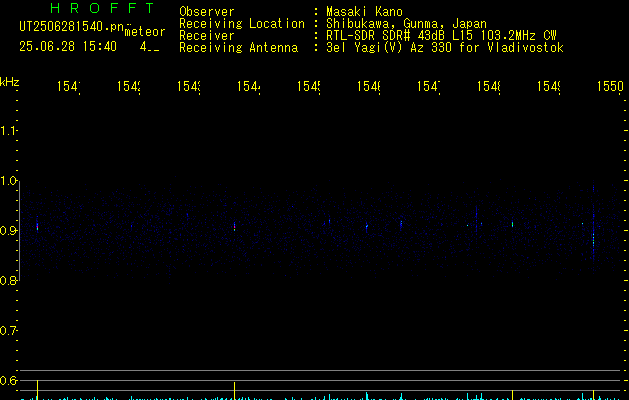Click the bright red meteor echo near 15:40

coord(37,226)
